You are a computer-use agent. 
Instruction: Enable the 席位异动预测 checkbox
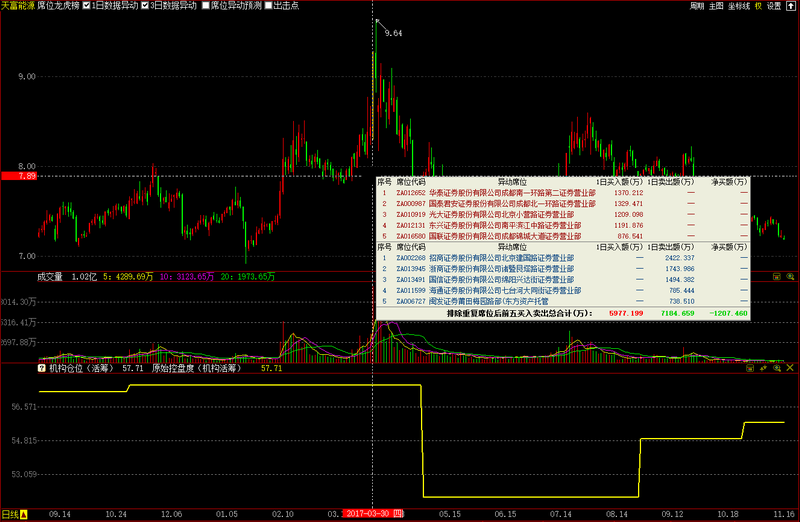point(205,6)
